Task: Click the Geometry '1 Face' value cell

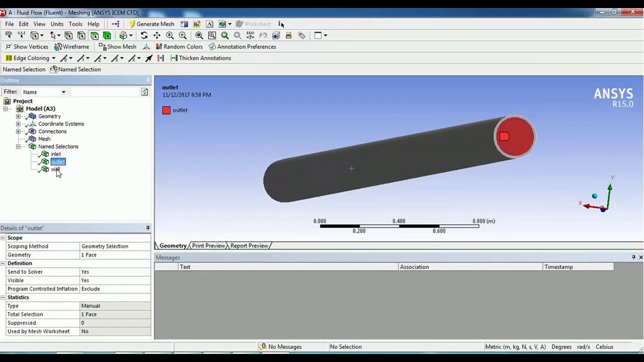Action: tap(115, 255)
